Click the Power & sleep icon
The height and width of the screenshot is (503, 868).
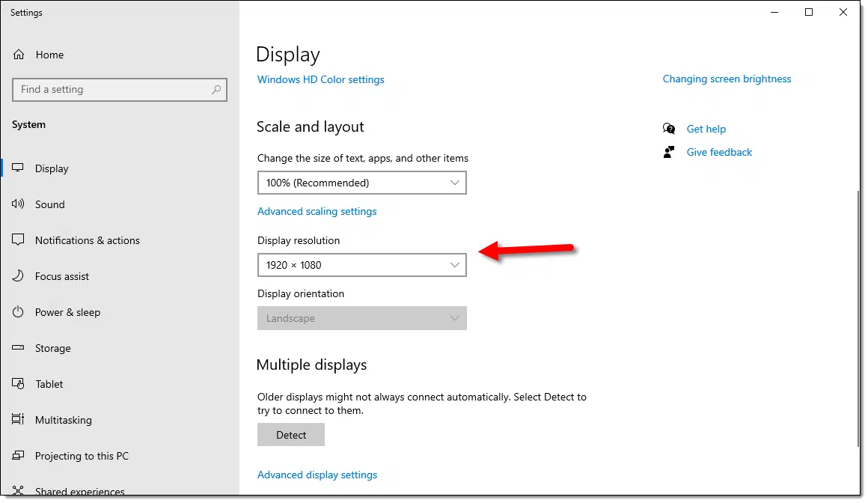tap(18, 312)
